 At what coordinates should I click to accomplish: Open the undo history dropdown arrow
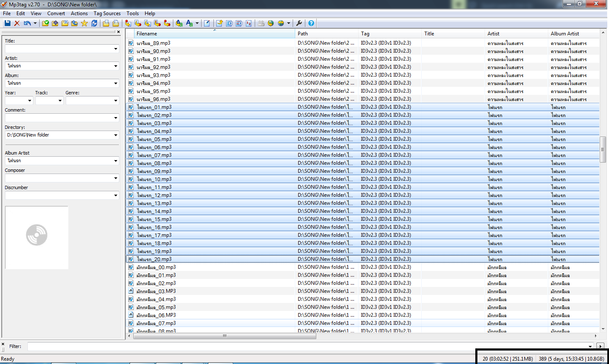[x=35, y=23]
